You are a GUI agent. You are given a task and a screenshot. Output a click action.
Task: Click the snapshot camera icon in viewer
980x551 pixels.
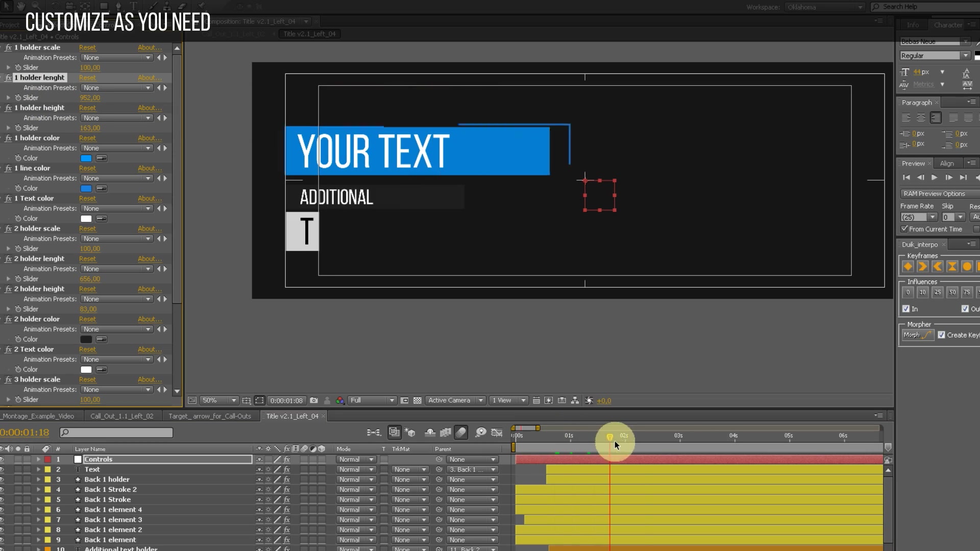click(x=314, y=400)
